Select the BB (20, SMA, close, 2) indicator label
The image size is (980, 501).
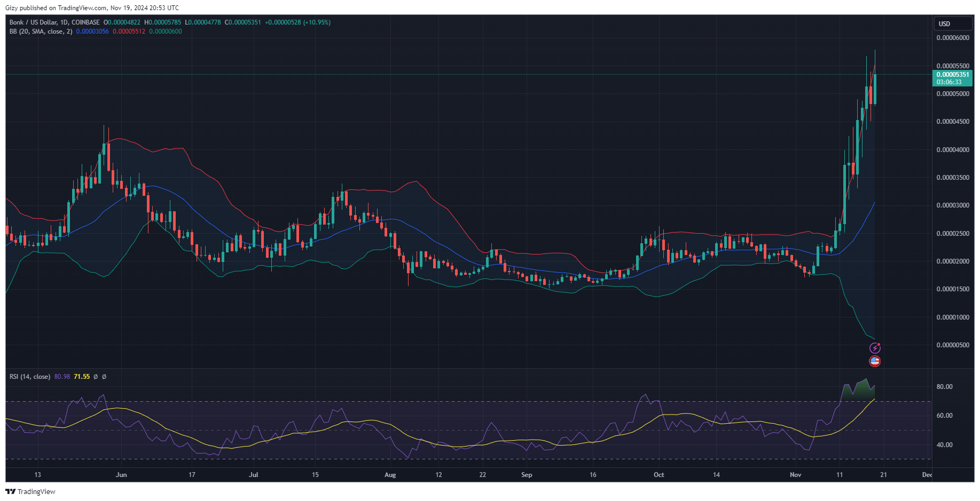click(x=41, y=31)
